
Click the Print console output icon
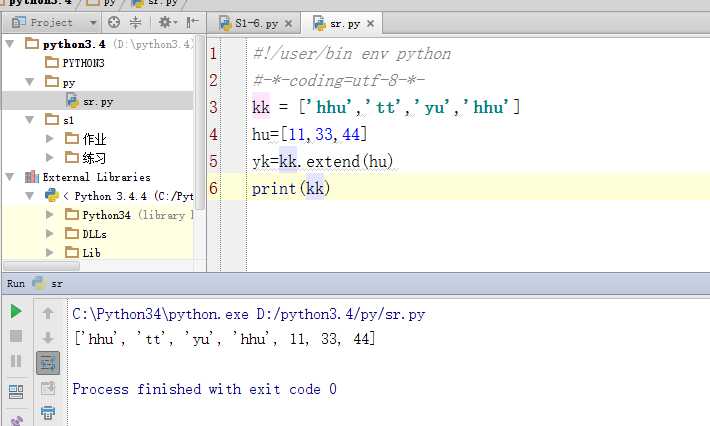[x=48, y=412]
